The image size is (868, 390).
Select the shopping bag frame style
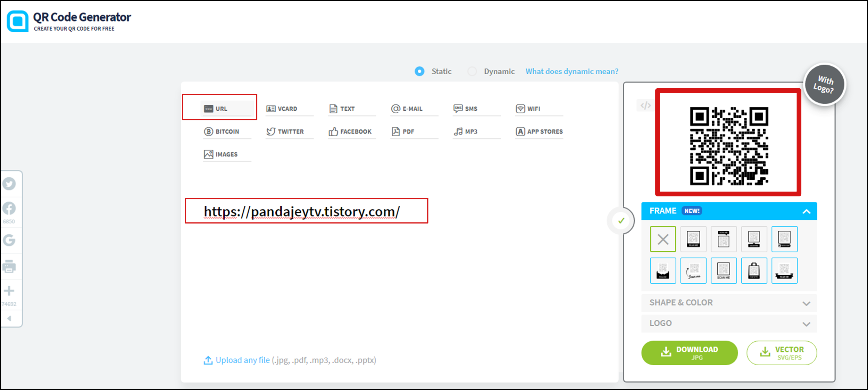754,270
